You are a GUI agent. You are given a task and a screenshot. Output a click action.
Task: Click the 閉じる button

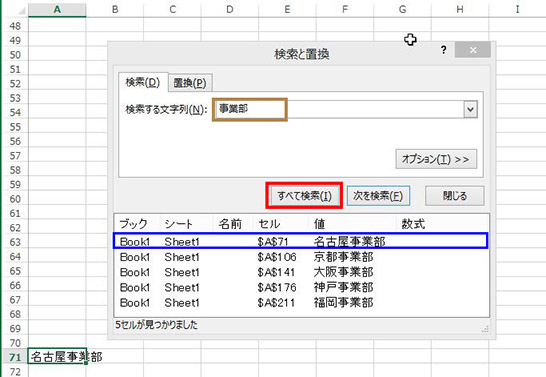[x=454, y=196]
